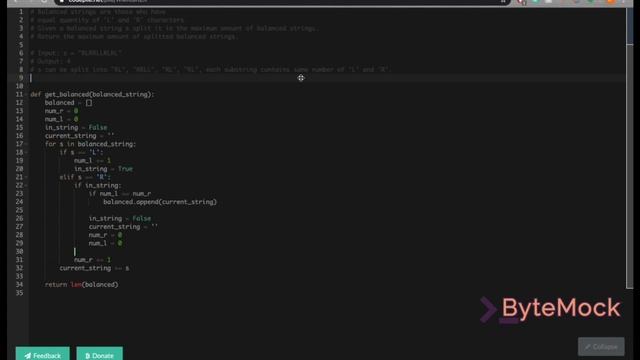This screenshot has width=640, height=360.
Task: Click 'in_string = True' on line 20
Action: tap(103, 169)
